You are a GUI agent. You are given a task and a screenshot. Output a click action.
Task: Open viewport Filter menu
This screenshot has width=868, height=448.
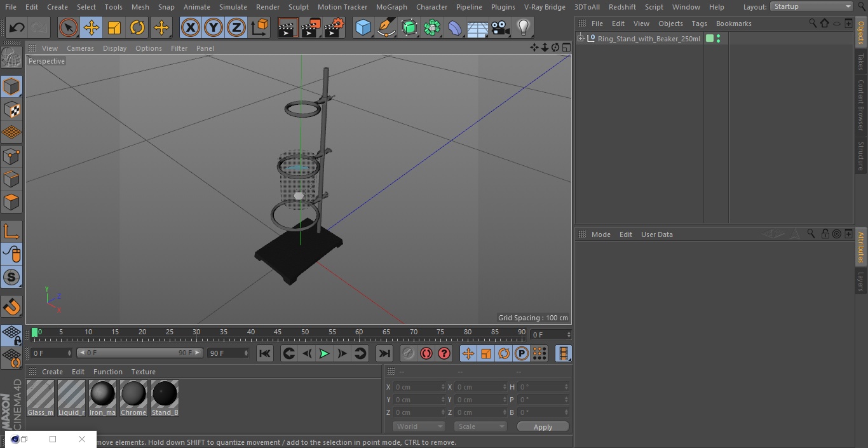[x=179, y=48]
